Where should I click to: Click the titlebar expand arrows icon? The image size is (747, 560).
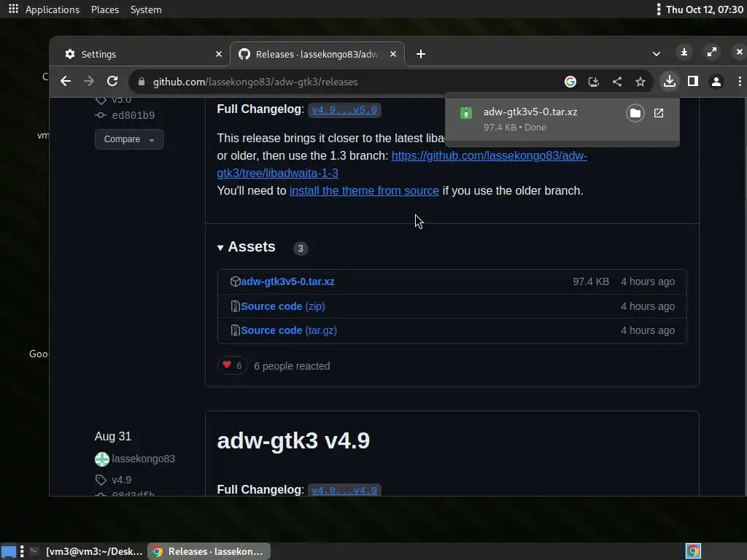(x=712, y=52)
